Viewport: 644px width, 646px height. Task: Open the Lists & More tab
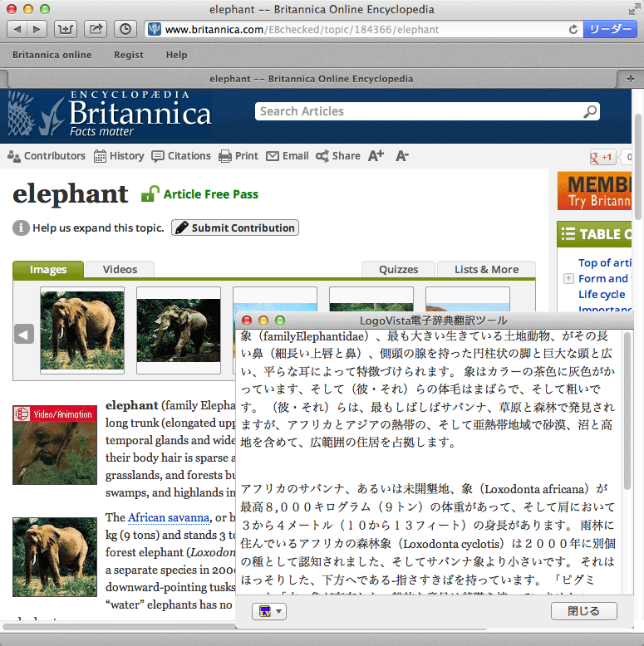[486, 270]
